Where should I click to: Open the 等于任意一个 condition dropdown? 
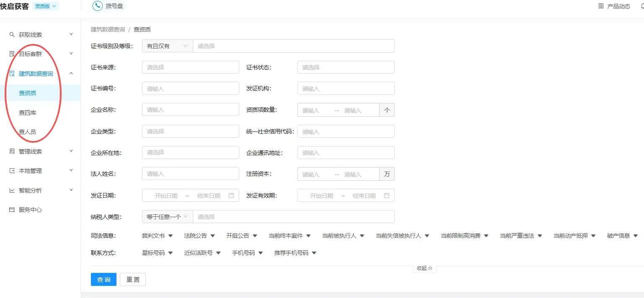coord(168,216)
